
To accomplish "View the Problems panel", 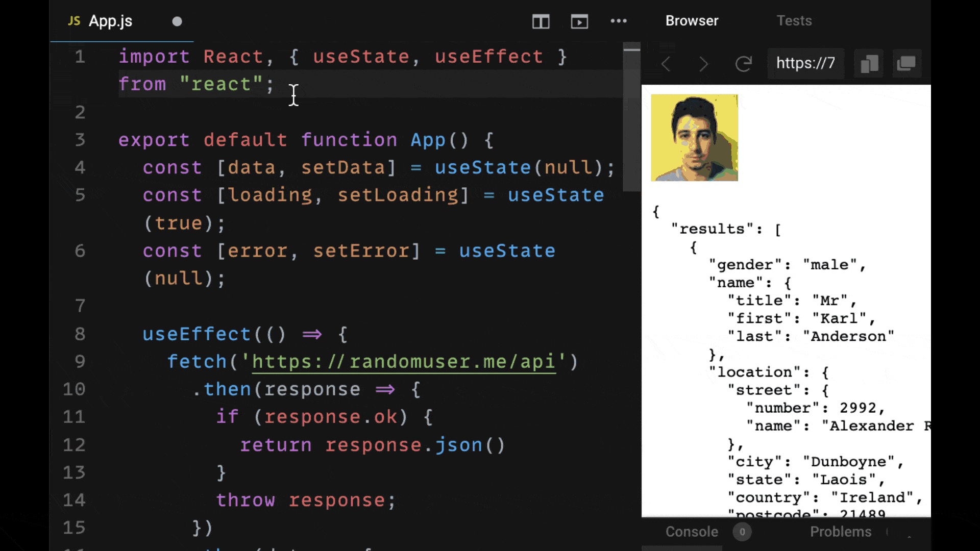I will (841, 532).
